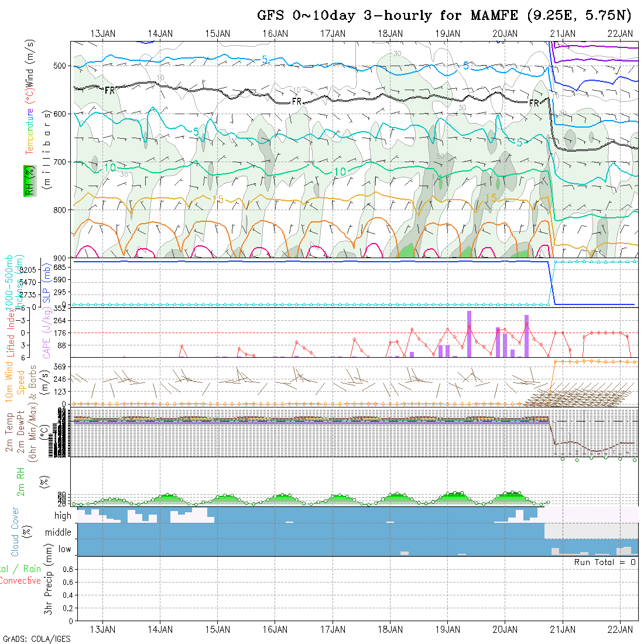Image resolution: width=644 pixels, height=644 pixels.
Task: Click the 0.2 value on precip axis
Action: point(68,608)
